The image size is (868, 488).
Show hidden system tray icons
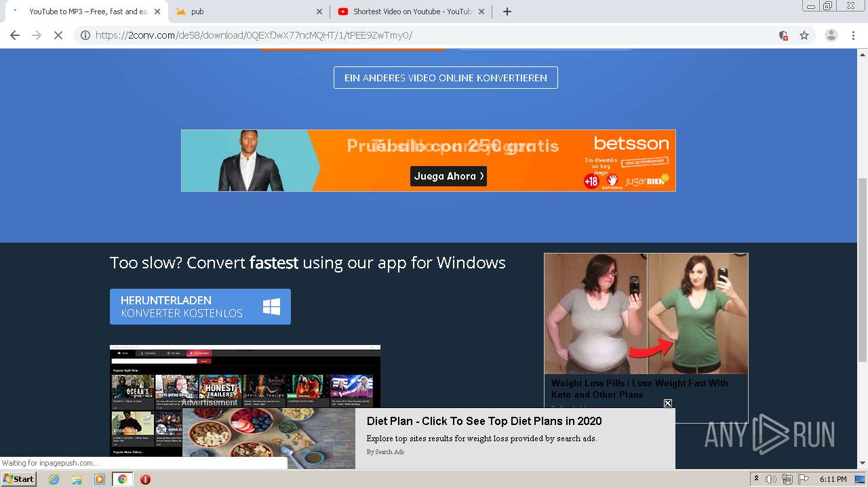757,479
